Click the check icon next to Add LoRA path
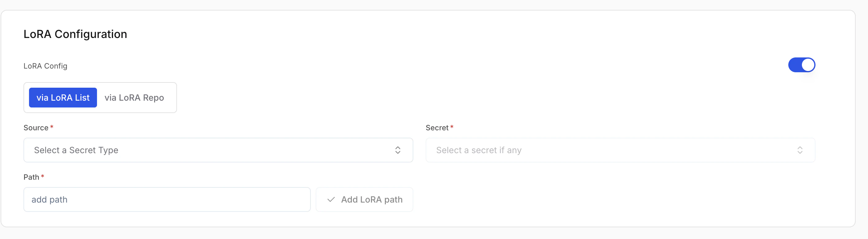 pos(331,199)
